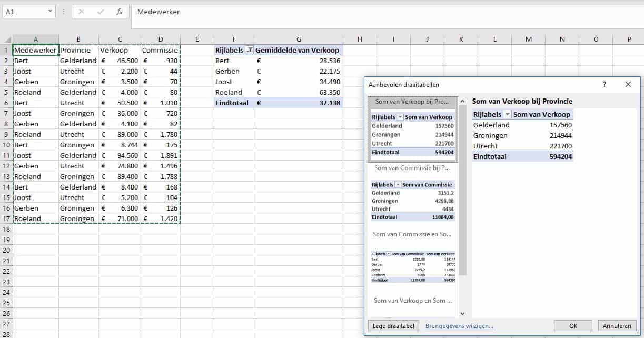
Task: Click the scroll-up arrow in the recommendations list
Action: tap(462, 101)
